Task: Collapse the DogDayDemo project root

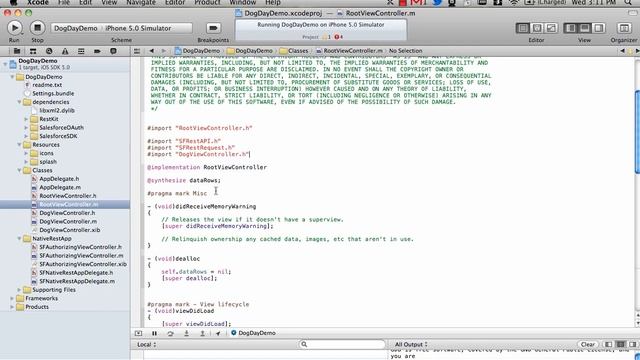Action: (5, 64)
